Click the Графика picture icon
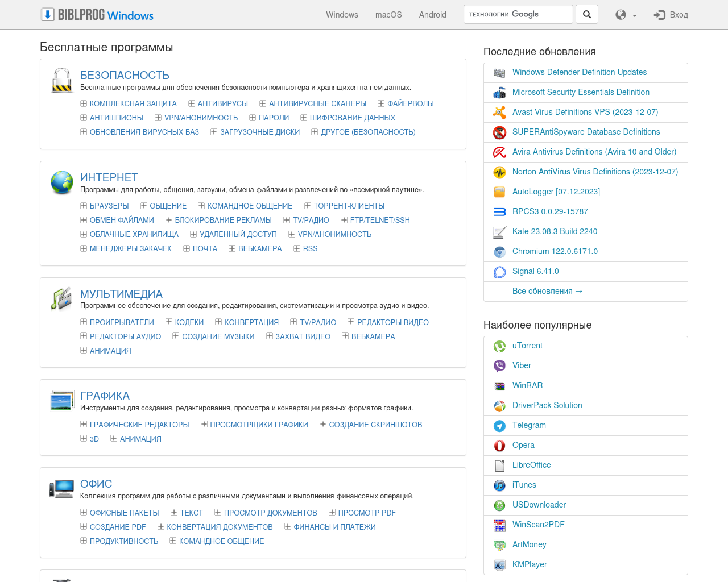Screen dimensions: 728x582 pos(62,401)
